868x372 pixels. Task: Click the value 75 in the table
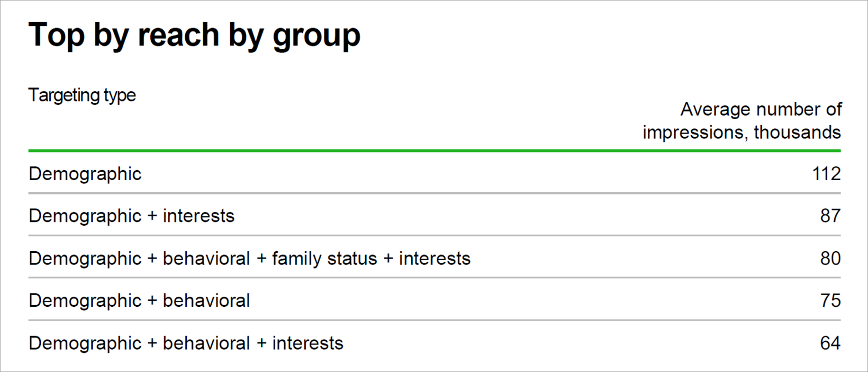[x=830, y=301]
